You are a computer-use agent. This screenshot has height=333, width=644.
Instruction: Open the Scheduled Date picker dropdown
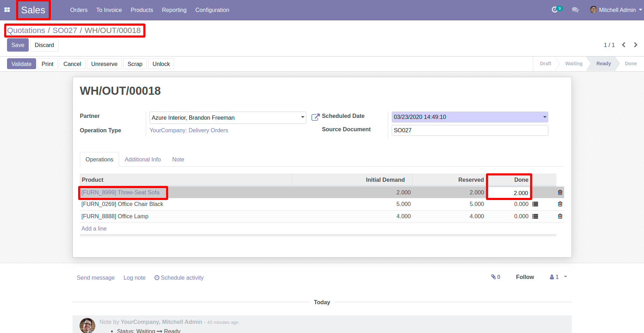544,117
